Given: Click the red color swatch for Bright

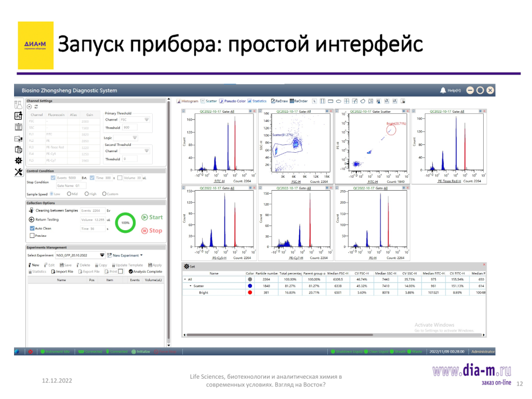Looking at the screenshot, I should [x=250, y=292].
